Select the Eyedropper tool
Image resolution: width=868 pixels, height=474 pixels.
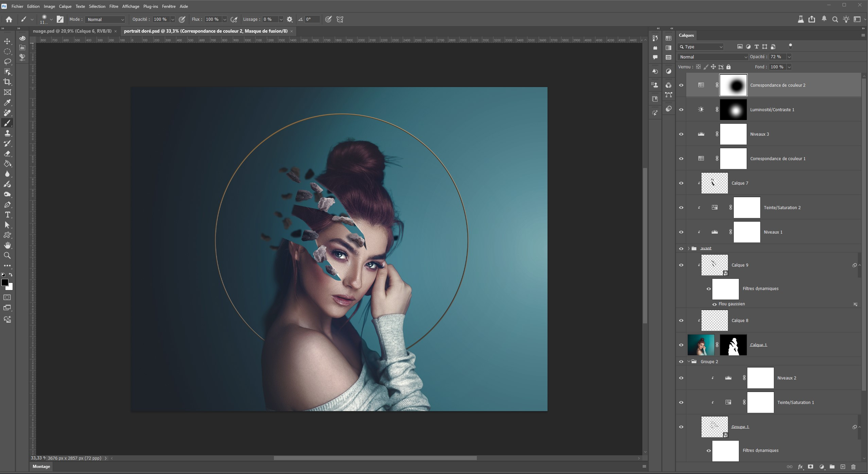(7, 102)
